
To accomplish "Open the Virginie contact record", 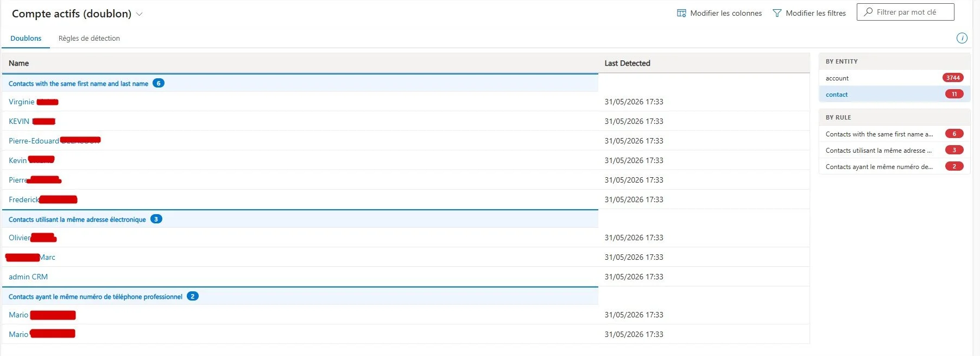I will [x=33, y=102].
